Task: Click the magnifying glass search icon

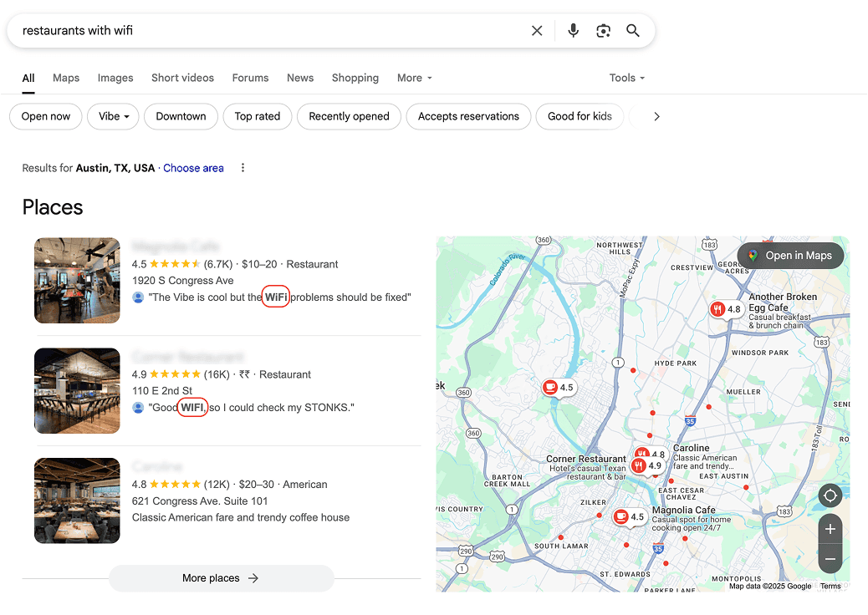Action: coord(633,31)
